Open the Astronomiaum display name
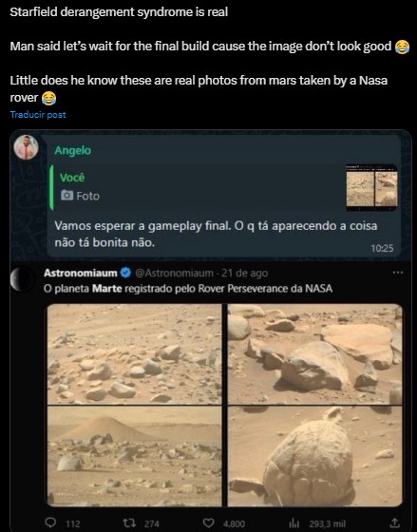This screenshot has height=532, width=417. (81, 273)
